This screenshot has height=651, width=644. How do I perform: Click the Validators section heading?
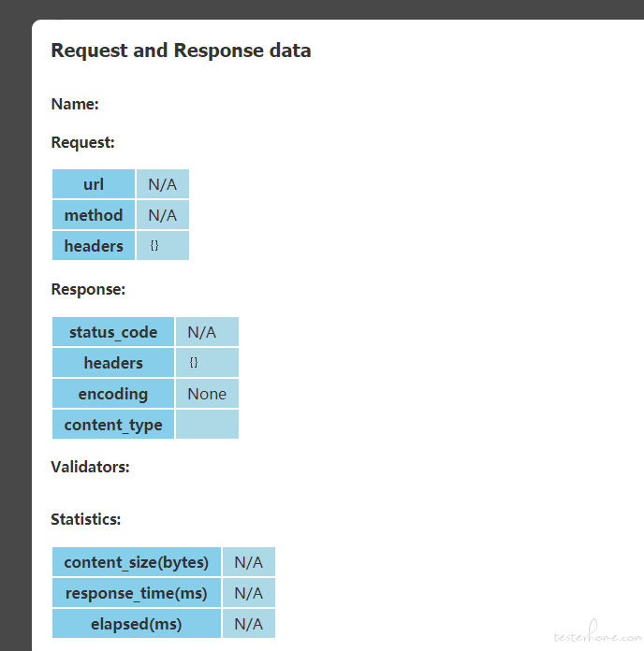tap(90, 467)
